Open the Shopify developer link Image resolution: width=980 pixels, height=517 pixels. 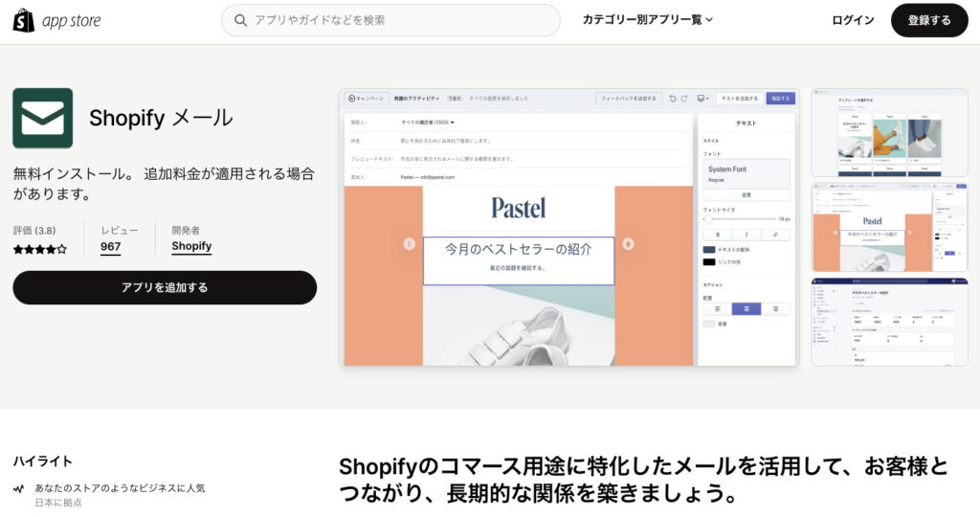[191, 246]
